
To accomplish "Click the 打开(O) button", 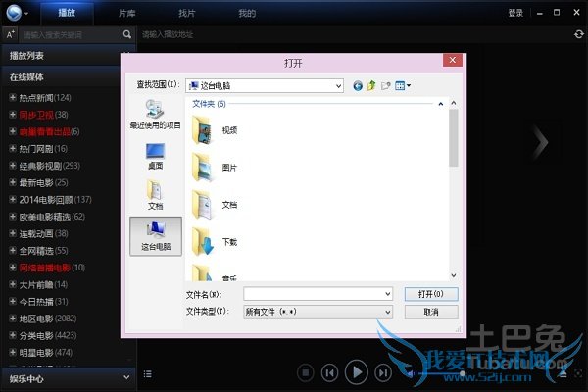I will pyautogui.click(x=431, y=294).
